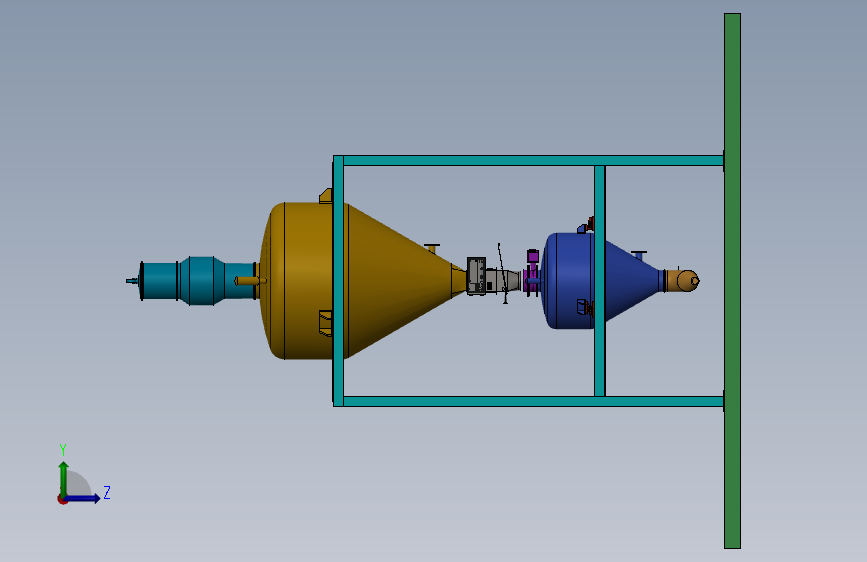The width and height of the screenshot is (867, 562).
Task: Select the purple valve on blue tank
Action: pos(532,274)
